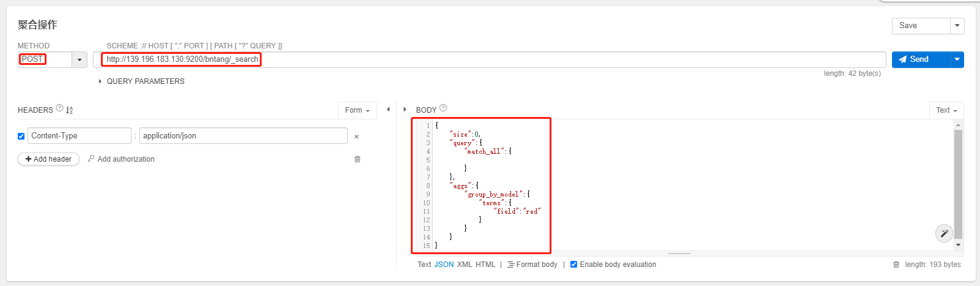Collapse the headers panel with the left arrow
The width and height of the screenshot is (980, 286).
388,110
